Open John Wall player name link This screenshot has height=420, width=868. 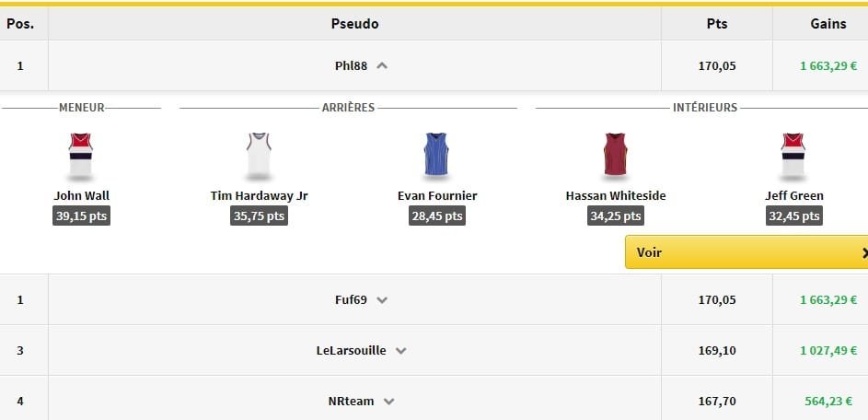pyautogui.click(x=82, y=195)
